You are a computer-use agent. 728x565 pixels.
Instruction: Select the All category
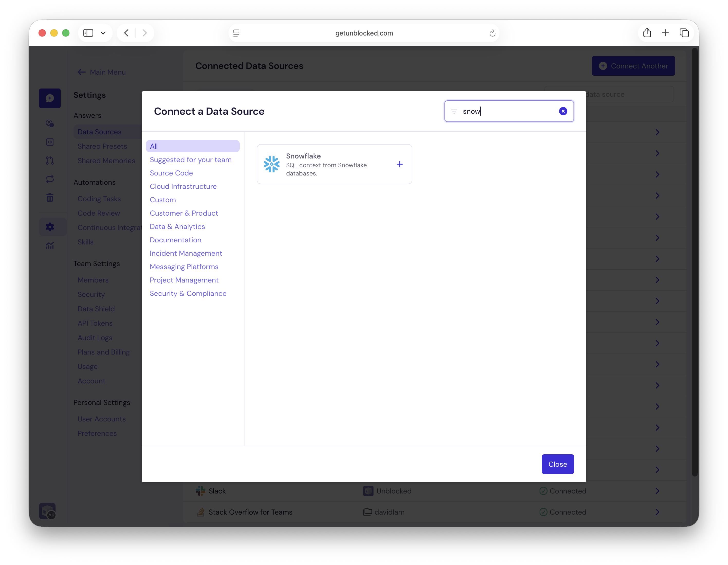(x=192, y=146)
